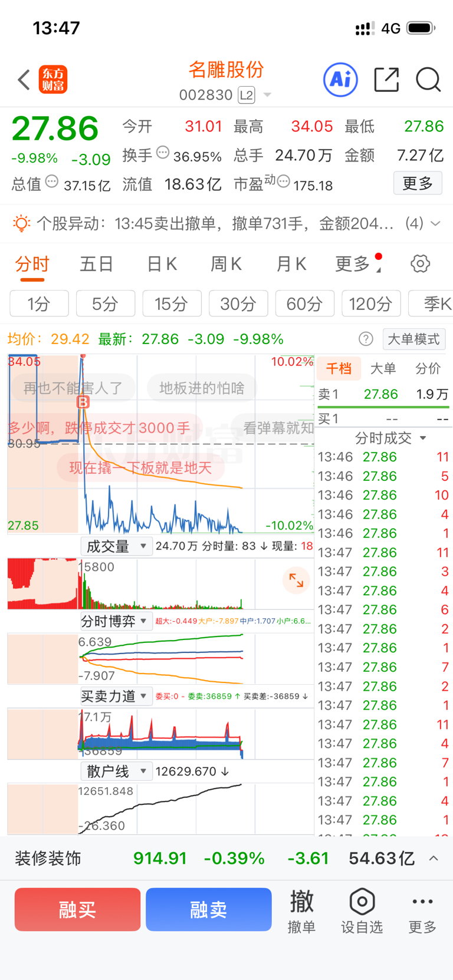Image resolution: width=453 pixels, height=980 pixels.
Task: Expand the stock code dropdown arrow
Action: (x=267, y=95)
